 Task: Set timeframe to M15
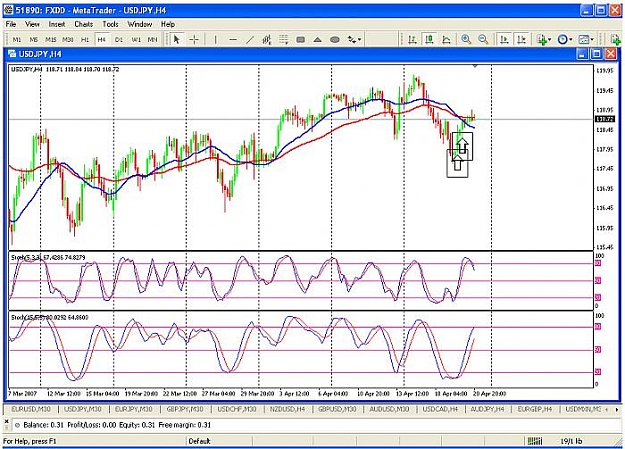(x=51, y=40)
